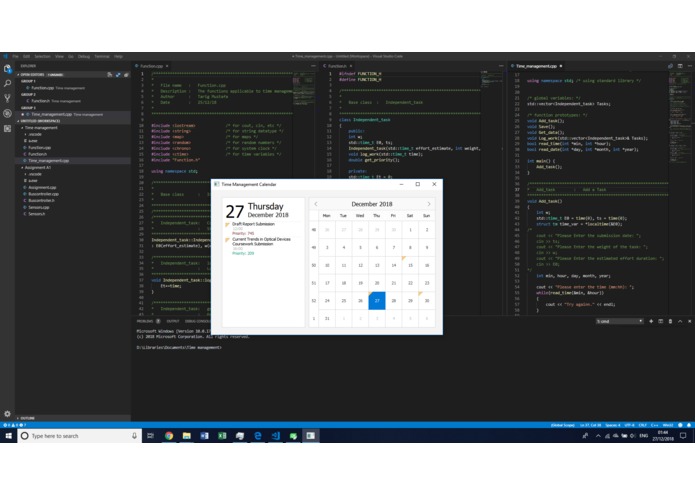695x494 pixels.
Task: Switch to the Output panel tab
Action: 173,321
